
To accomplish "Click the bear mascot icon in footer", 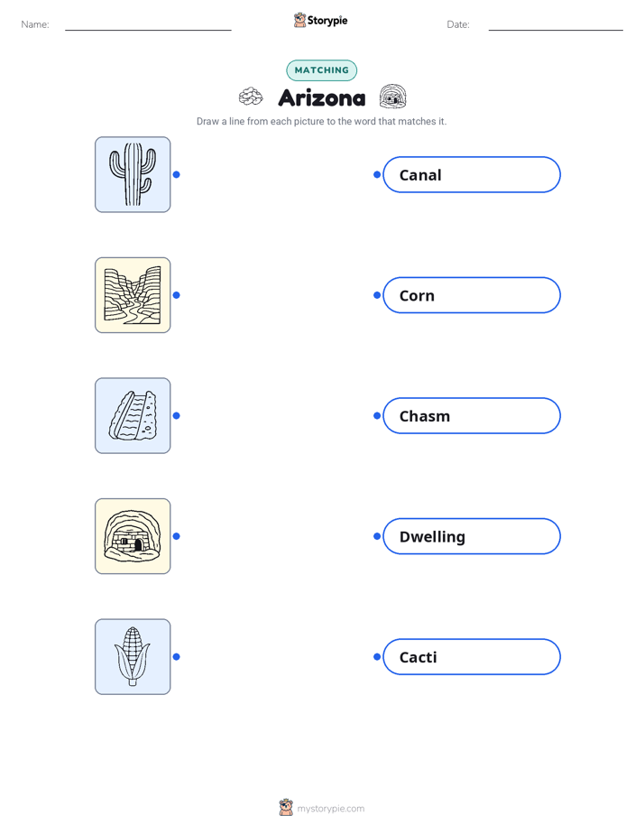I will click(x=286, y=808).
